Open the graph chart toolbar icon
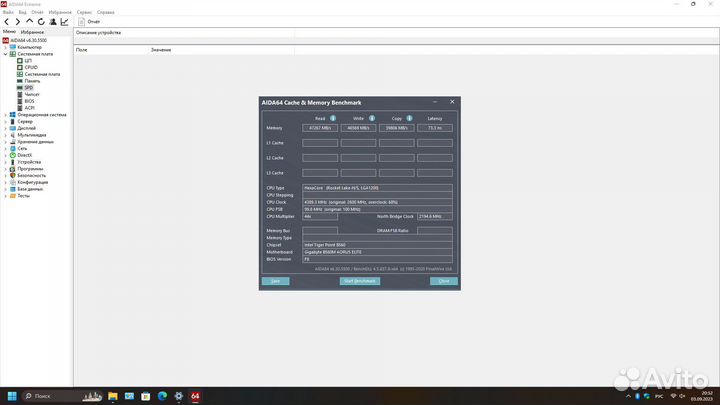Image resolution: width=720 pixels, height=405 pixels. (x=64, y=22)
